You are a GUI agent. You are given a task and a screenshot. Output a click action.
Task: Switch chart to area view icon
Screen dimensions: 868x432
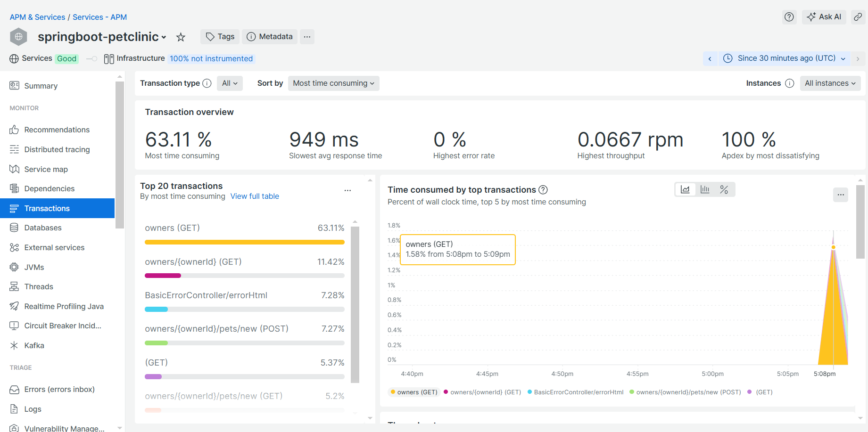click(x=685, y=189)
